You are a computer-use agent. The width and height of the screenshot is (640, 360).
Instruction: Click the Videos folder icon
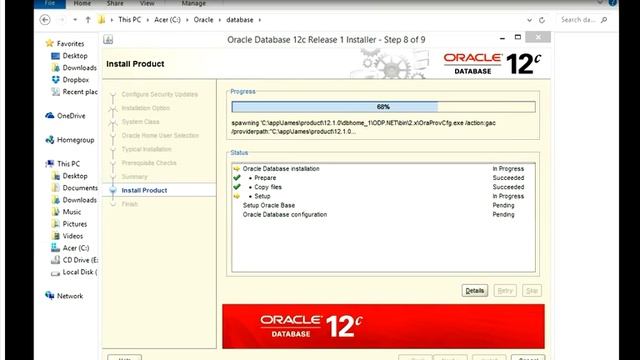(56, 236)
